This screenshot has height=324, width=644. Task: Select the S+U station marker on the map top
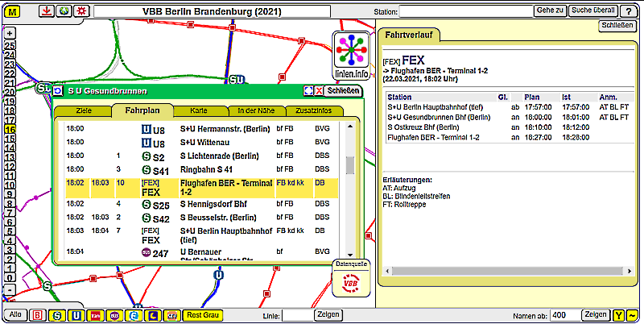click(237, 79)
